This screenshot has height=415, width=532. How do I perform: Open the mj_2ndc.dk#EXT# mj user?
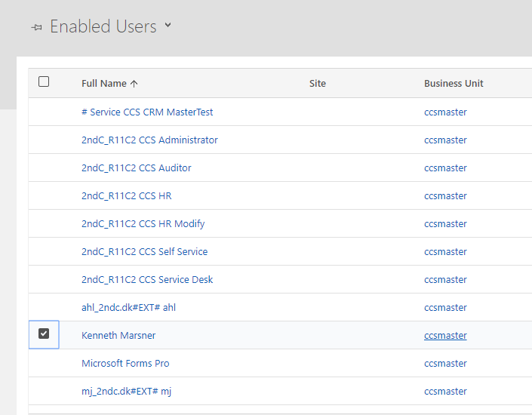click(126, 392)
